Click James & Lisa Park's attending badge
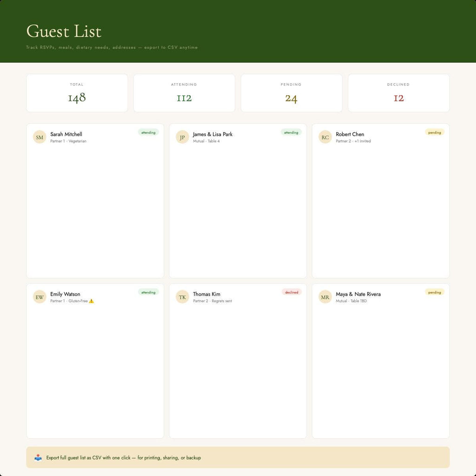The image size is (476, 476). (x=291, y=132)
